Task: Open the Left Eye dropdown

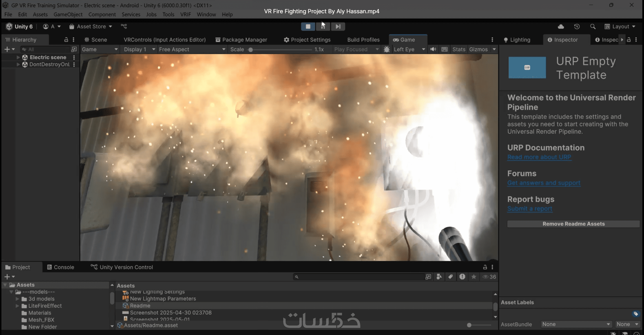Action: pyautogui.click(x=409, y=49)
